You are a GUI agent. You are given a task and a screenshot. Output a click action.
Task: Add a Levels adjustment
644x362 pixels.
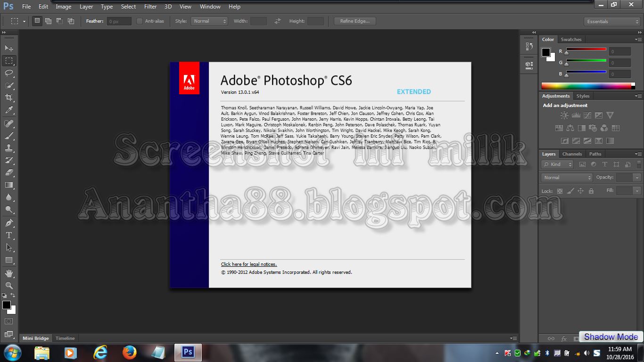pyautogui.click(x=576, y=115)
